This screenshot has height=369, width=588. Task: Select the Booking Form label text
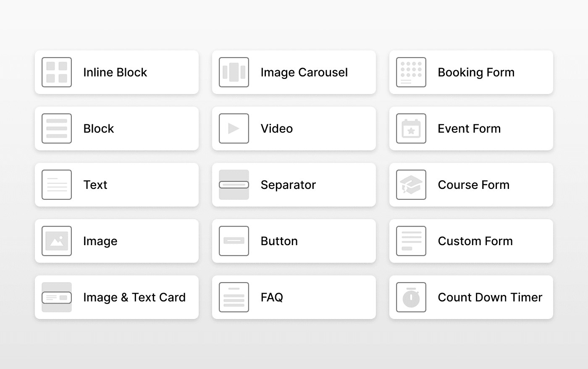pos(476,72)
